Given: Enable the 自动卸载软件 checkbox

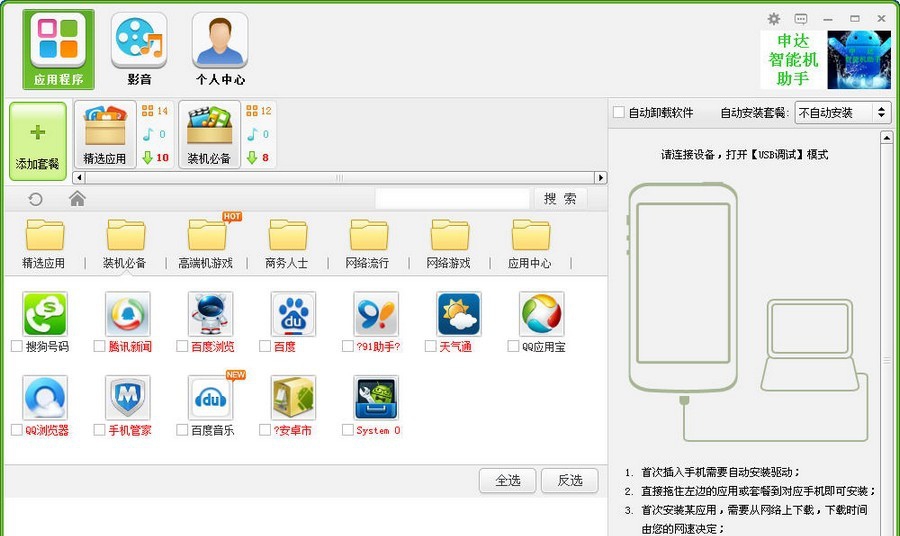Looking at the screenshot, I should tap(619, 112).
